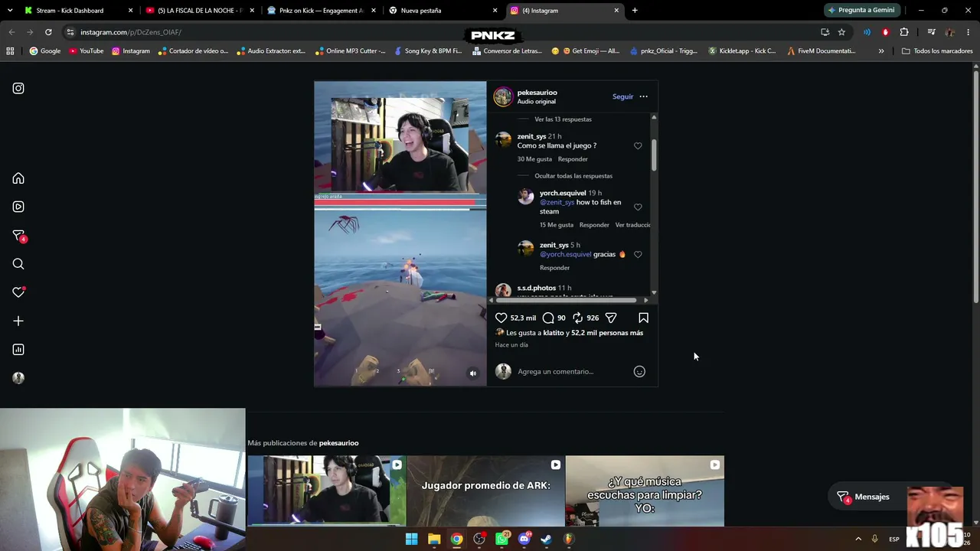Share the post via send icon

611,318
